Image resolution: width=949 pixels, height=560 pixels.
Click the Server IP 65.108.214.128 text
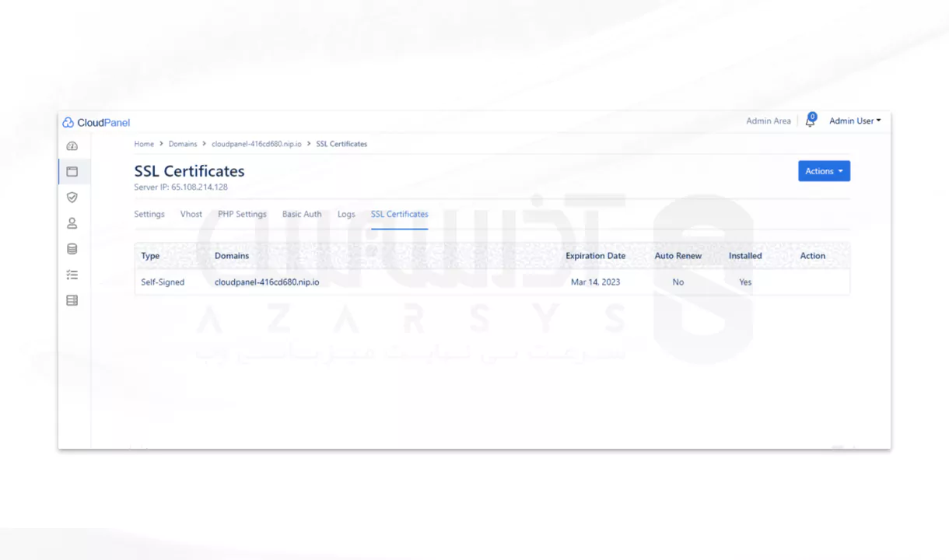180,187
